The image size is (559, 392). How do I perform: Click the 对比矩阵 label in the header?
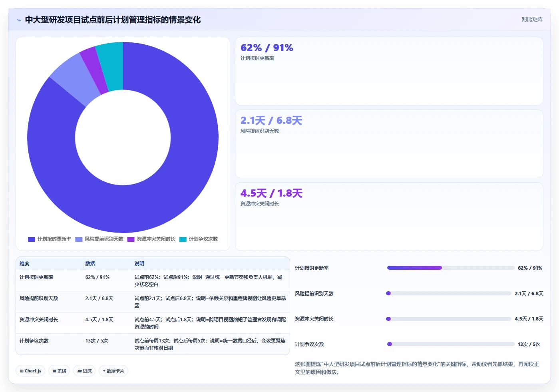pyautogui.click(x=532, y=19)
